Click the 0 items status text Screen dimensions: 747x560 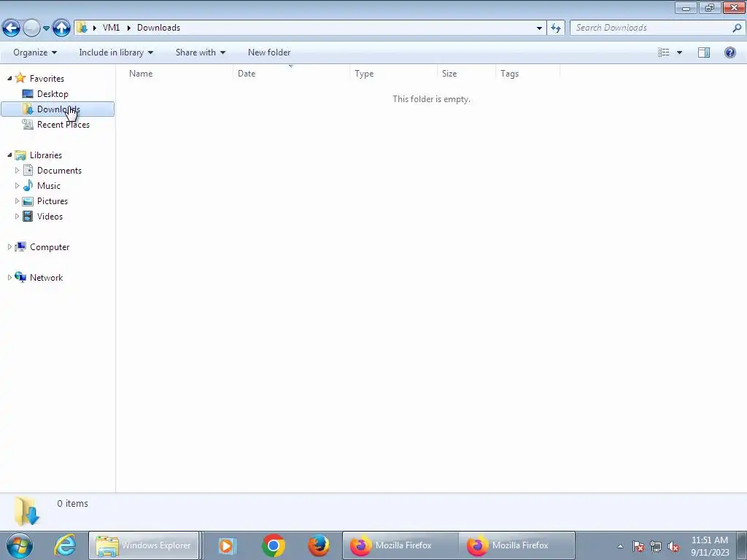pos(72,503)
